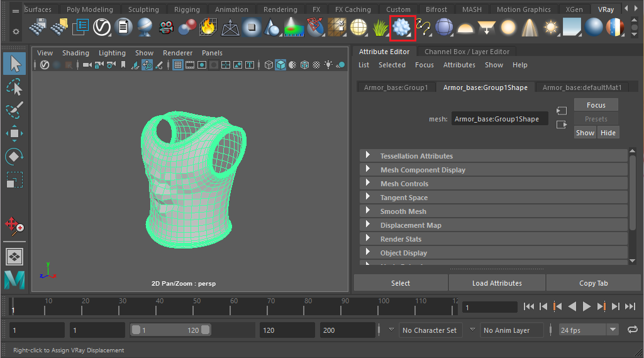
Task: Open the Shading menu in viewport
Action: [x=75, y=53]
